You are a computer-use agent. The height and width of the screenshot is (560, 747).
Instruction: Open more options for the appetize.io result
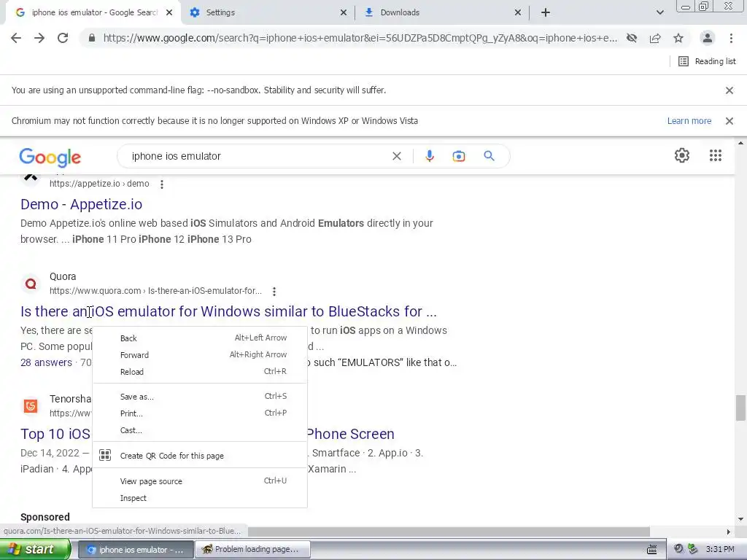pyautogui.click(x=162, y=184)
